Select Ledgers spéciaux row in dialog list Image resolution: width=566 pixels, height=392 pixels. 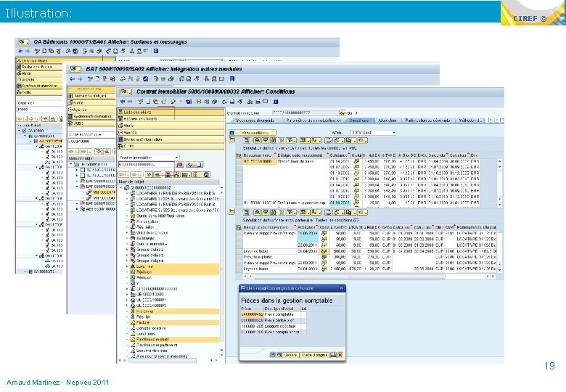point(274,327)
